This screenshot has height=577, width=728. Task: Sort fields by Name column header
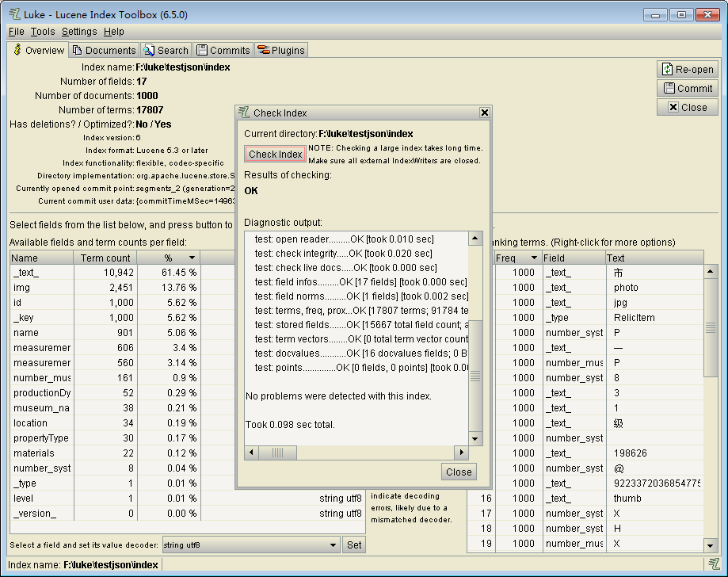pos(42,258)
